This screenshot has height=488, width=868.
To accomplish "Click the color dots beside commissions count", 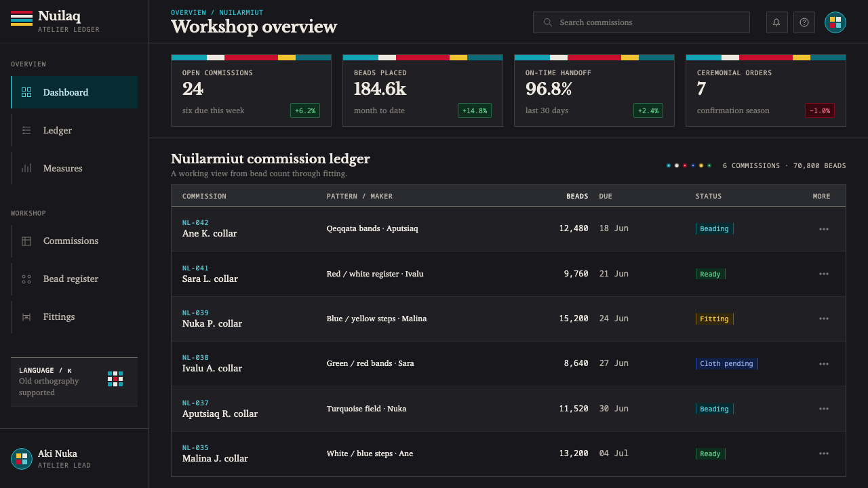I will (688, 165).
